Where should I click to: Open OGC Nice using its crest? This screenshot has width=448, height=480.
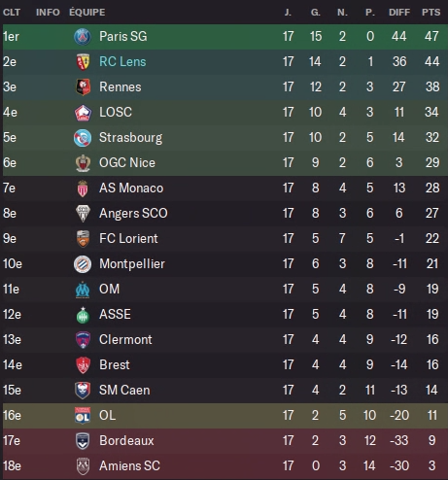coord(83,163)
